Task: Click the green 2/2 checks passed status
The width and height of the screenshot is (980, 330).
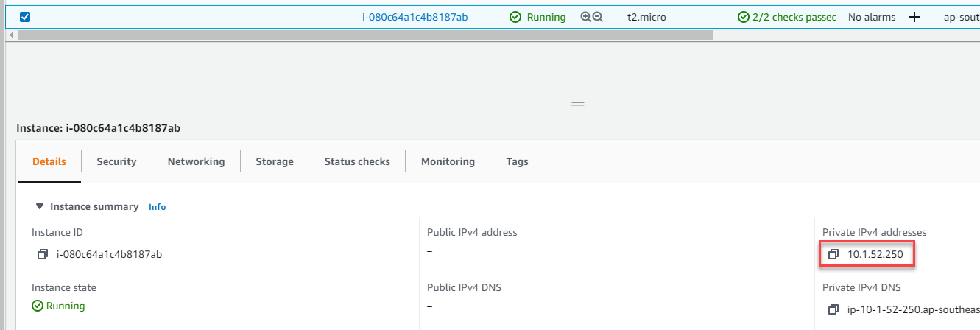Action: [787, 17]
